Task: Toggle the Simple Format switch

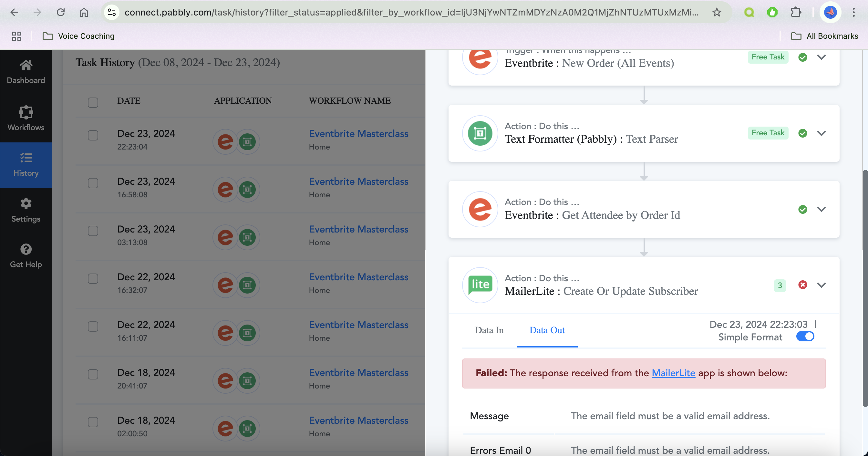Action: pos(805,337)
